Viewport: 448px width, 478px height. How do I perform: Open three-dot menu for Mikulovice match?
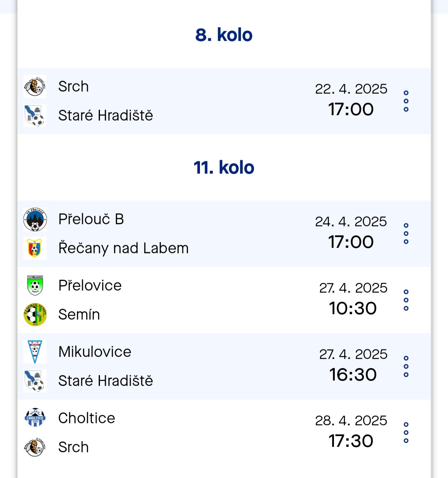(x=406, y=366)
